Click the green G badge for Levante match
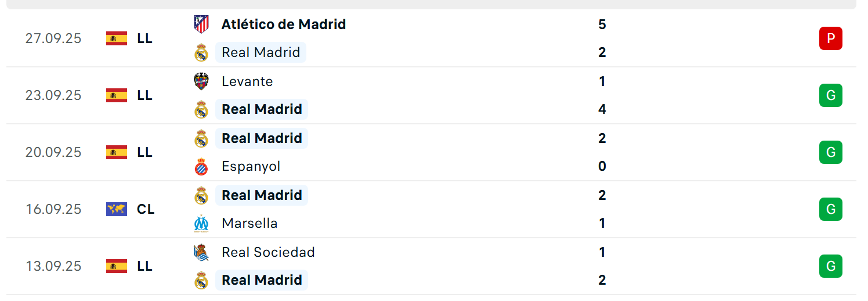Image resolution: width=868 pixels, height=301 pixels. tap(830, 95)
